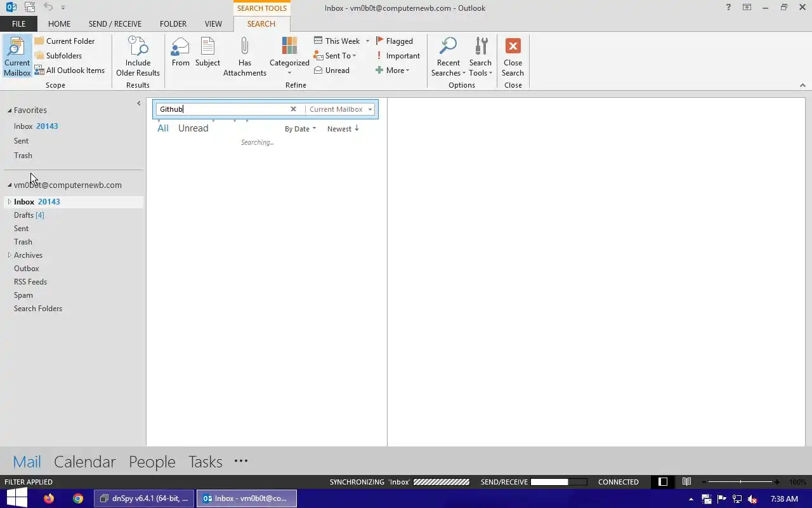Open Search Folders
812x508 pixels.
[38, 309]
